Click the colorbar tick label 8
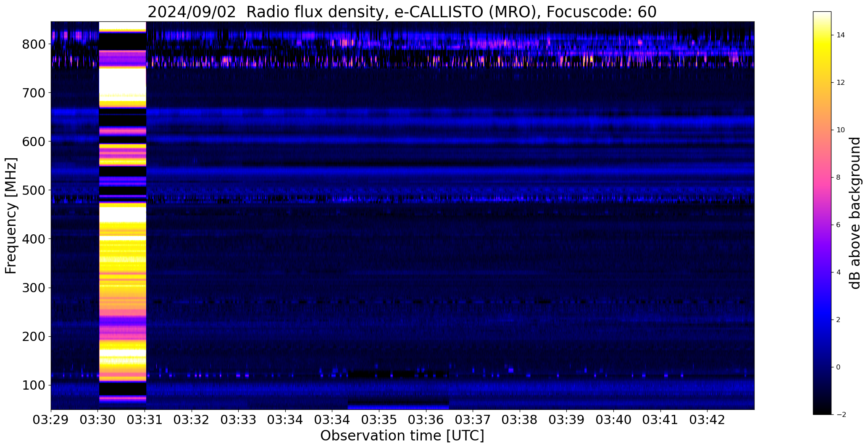 pyautogui.click(x=839, y=178)
